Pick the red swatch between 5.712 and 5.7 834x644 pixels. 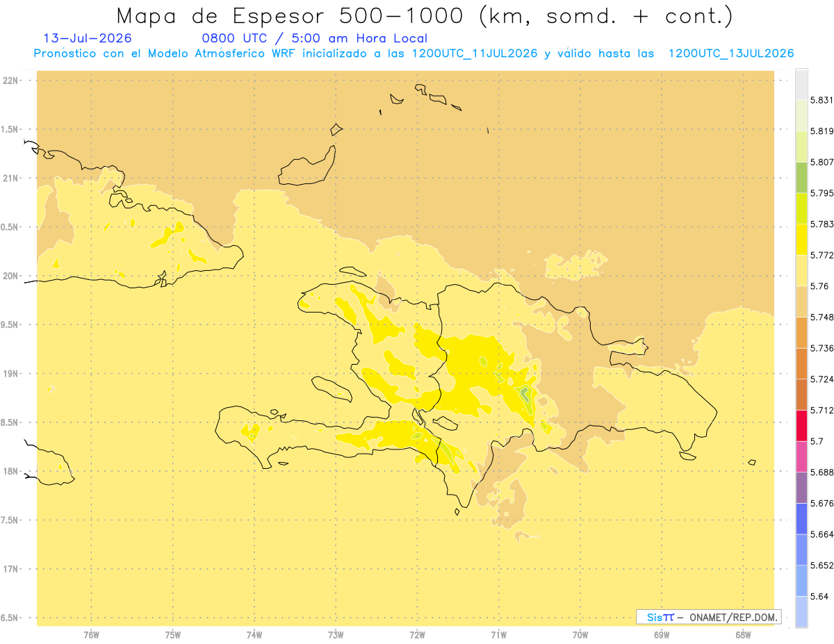tap(801, 426)
